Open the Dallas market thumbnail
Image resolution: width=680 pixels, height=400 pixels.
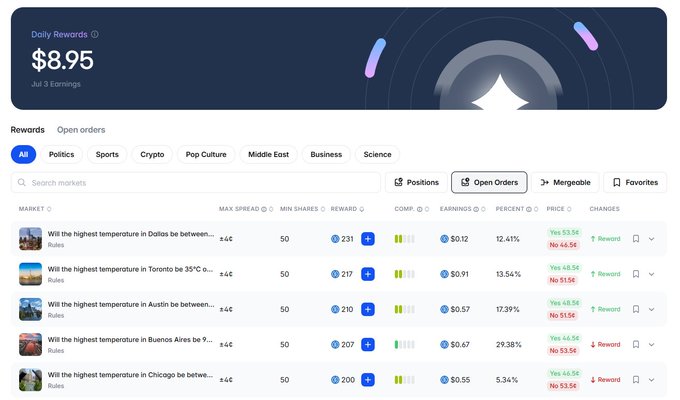click(30, 239)
